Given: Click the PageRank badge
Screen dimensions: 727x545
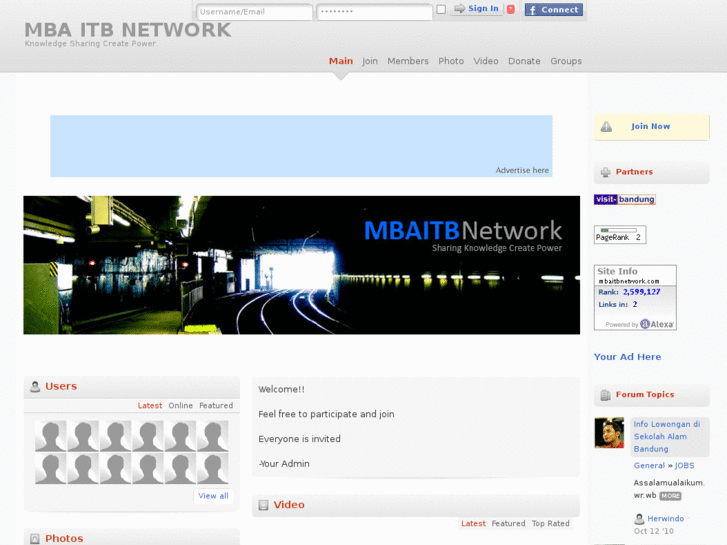Looking at the screenshot, I should 619,234.
